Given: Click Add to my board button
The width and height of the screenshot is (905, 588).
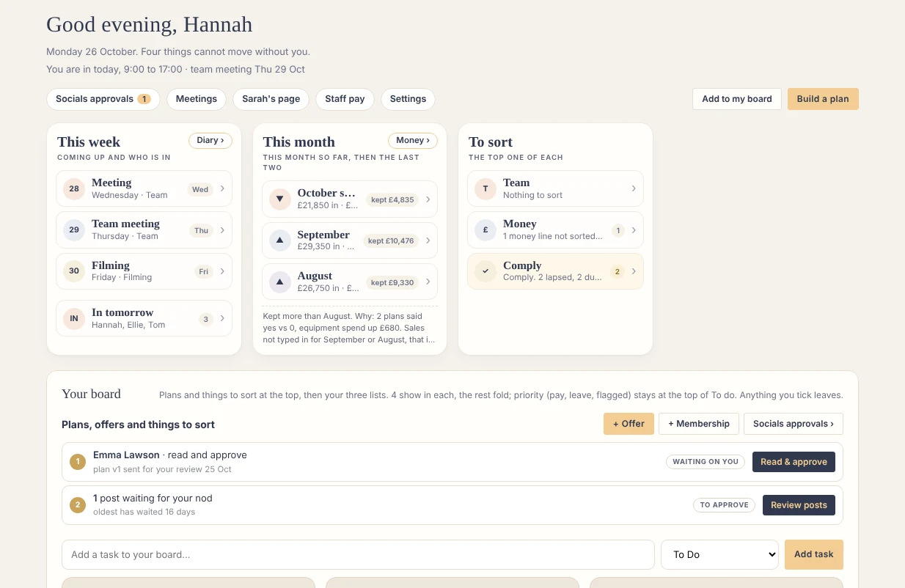Looking at the screenshot, I should (x=737, y=99).
